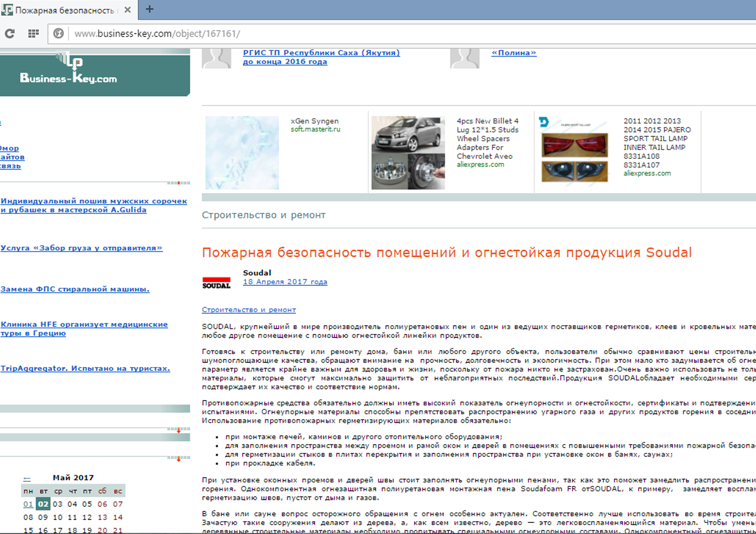Click the Chevrolet Aveo wheel spacers ad image
This screenshot has height=534, width=756.
(x=408, y=153)
